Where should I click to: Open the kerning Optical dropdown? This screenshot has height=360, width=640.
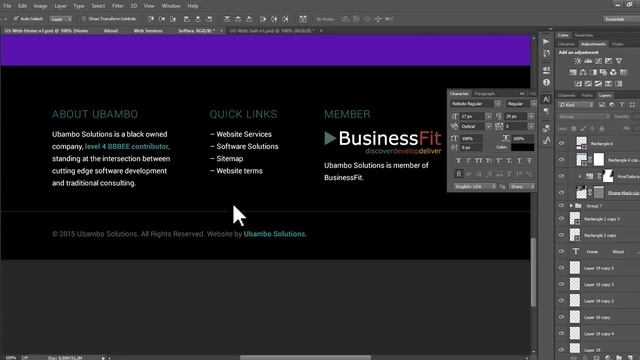pos(489,127)
